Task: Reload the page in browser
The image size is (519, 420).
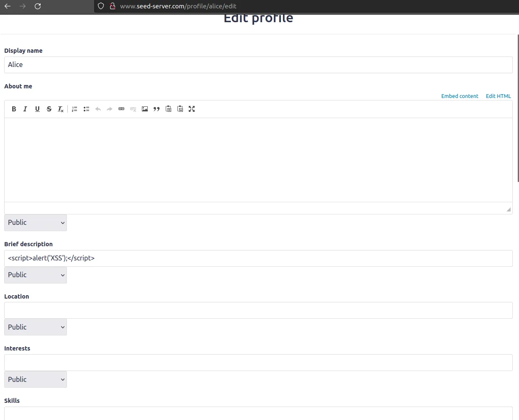Action: (38, 6)
